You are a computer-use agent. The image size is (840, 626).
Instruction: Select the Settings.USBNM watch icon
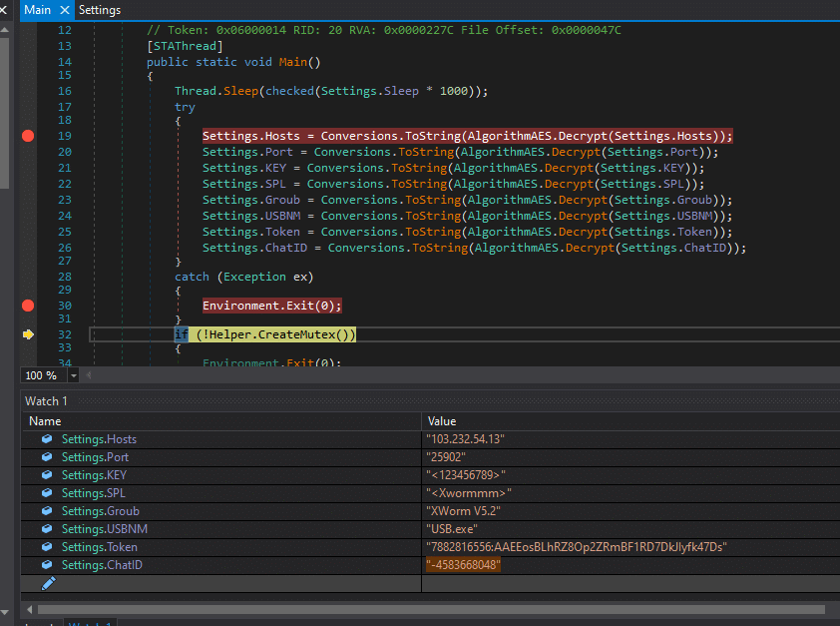click(47, 529)
